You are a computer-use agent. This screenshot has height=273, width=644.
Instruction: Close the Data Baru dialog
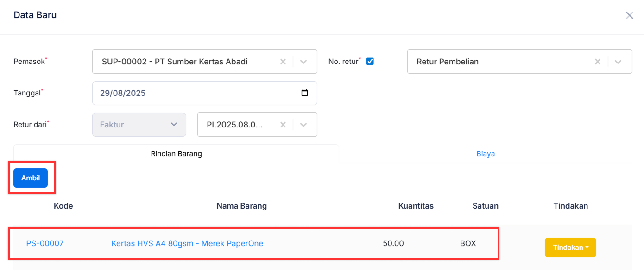[x=629, y=15]
